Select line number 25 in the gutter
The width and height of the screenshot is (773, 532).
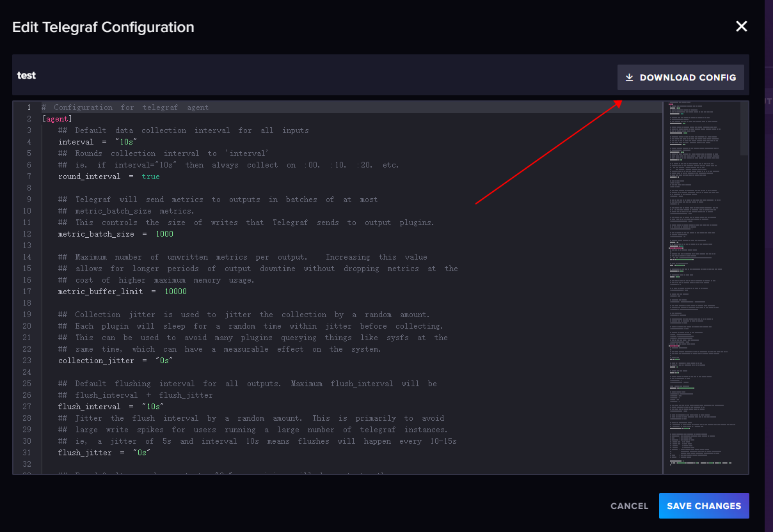pyautogui.click(x=27, y=384)
